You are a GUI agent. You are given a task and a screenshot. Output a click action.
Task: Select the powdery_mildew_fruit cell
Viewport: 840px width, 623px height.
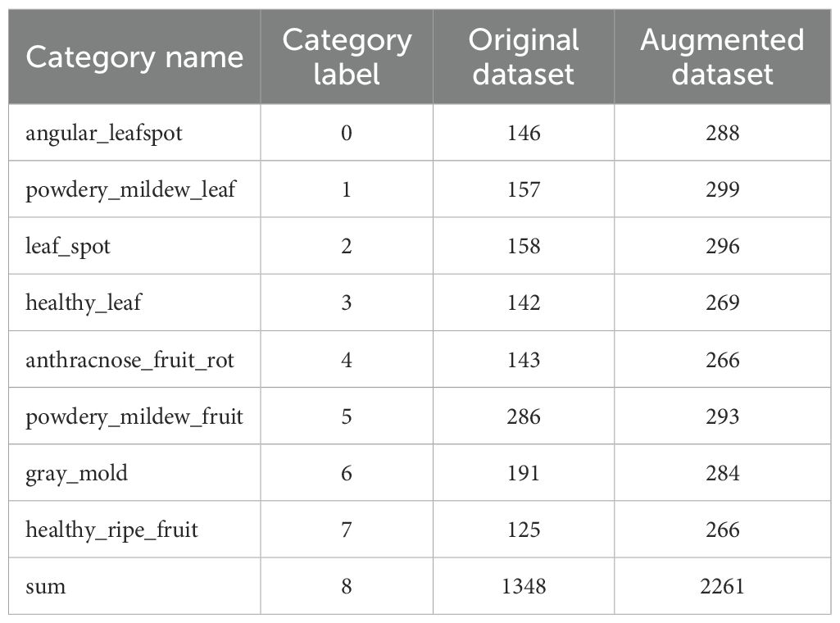tap(134, 416)
